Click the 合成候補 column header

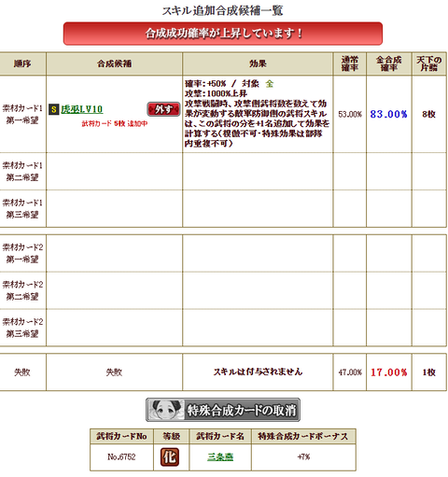tap(114, 63)
